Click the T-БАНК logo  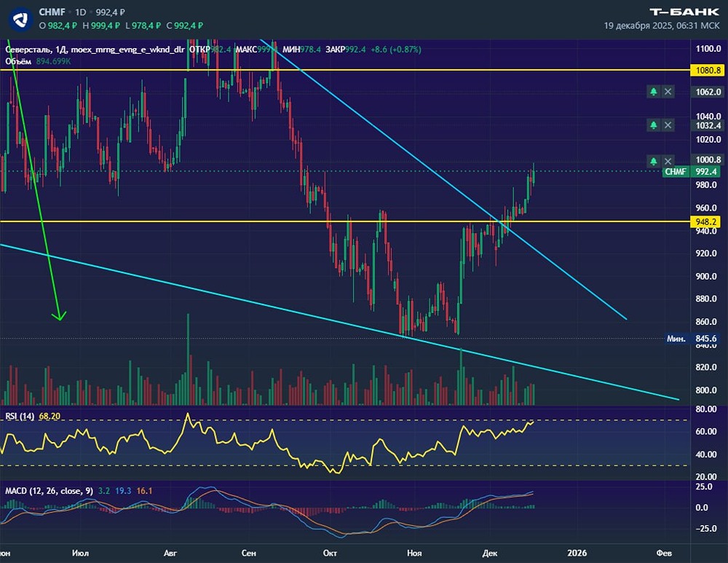tap(684, 12)
